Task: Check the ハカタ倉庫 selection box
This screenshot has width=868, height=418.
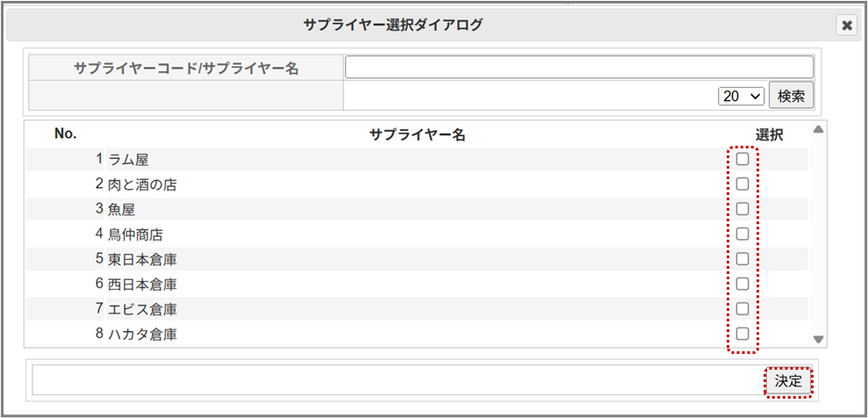Action: (742, 334)
